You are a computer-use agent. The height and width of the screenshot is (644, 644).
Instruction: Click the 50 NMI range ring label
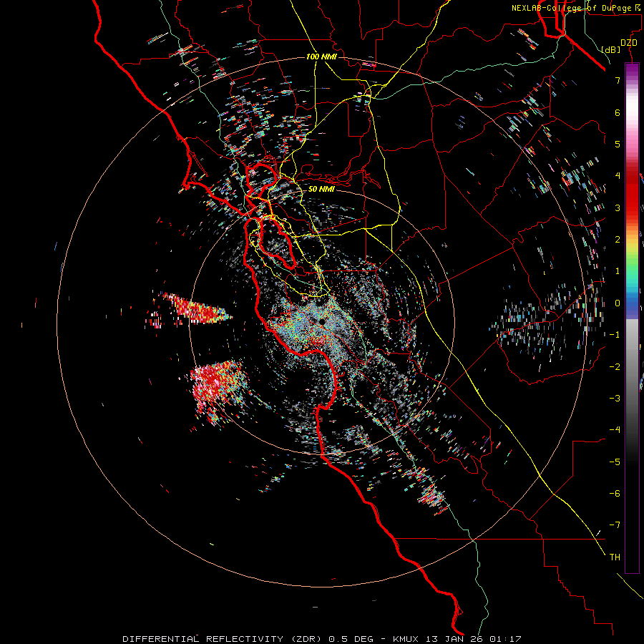tap(321, 189)
